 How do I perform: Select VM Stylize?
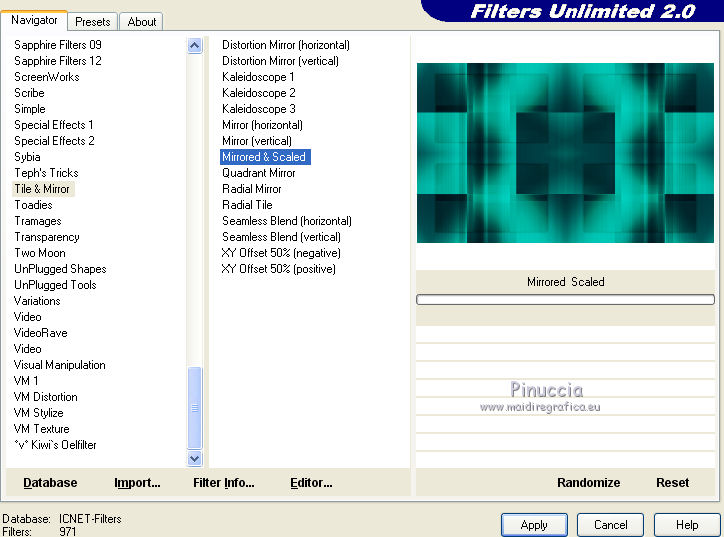38,413
